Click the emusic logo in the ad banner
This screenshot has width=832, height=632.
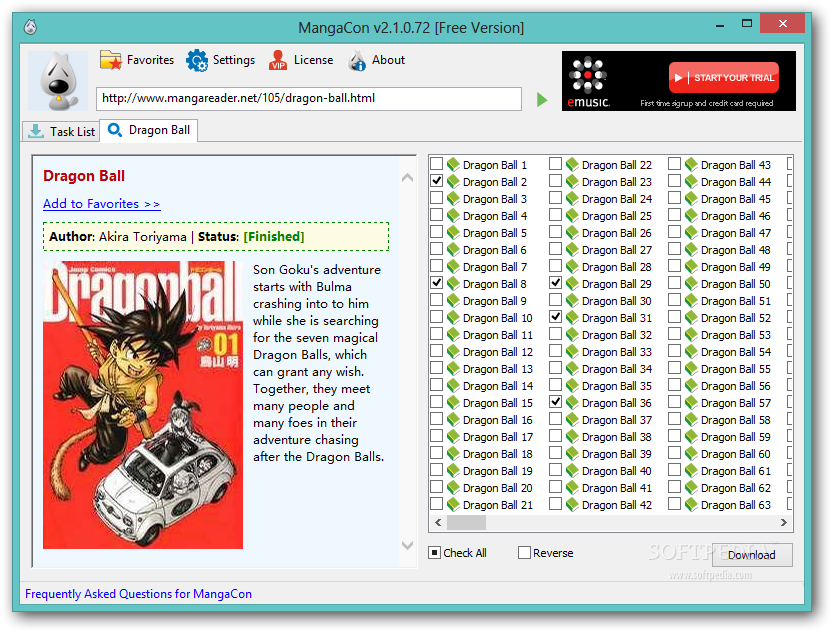(588, 81)
